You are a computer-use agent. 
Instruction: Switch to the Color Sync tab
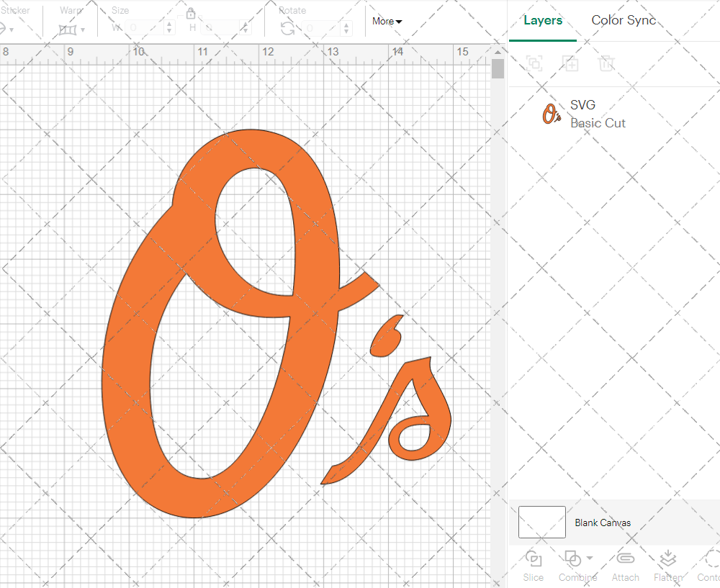click(624, 20)
